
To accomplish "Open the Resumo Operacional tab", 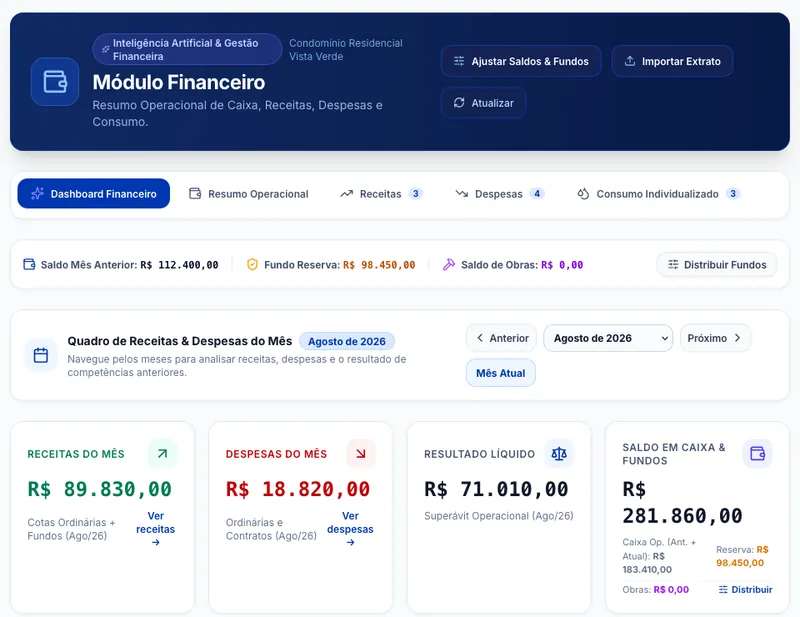I will (x=249, y=193).
